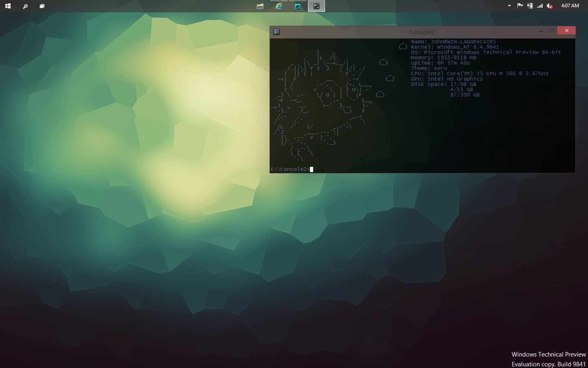Click the battery status icon in the tray
Viewport: 588px width, 368px height.
pos(530,6)
